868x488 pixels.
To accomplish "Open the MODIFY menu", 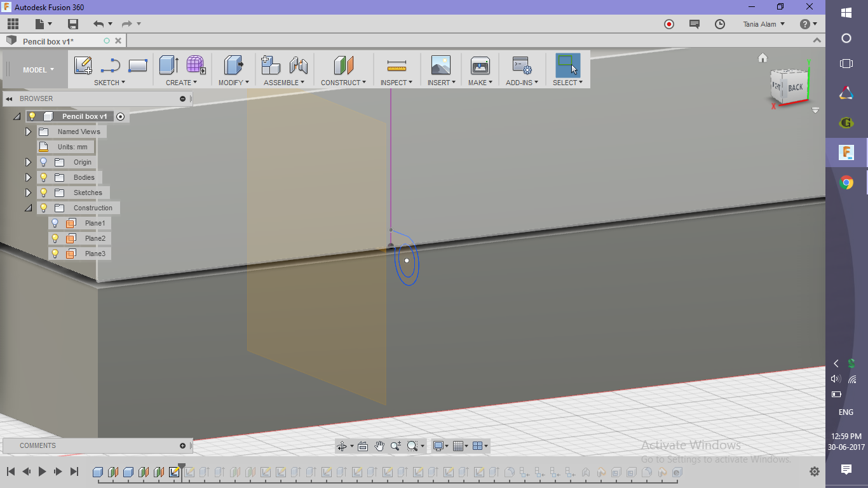I will (x=233, y=83).
